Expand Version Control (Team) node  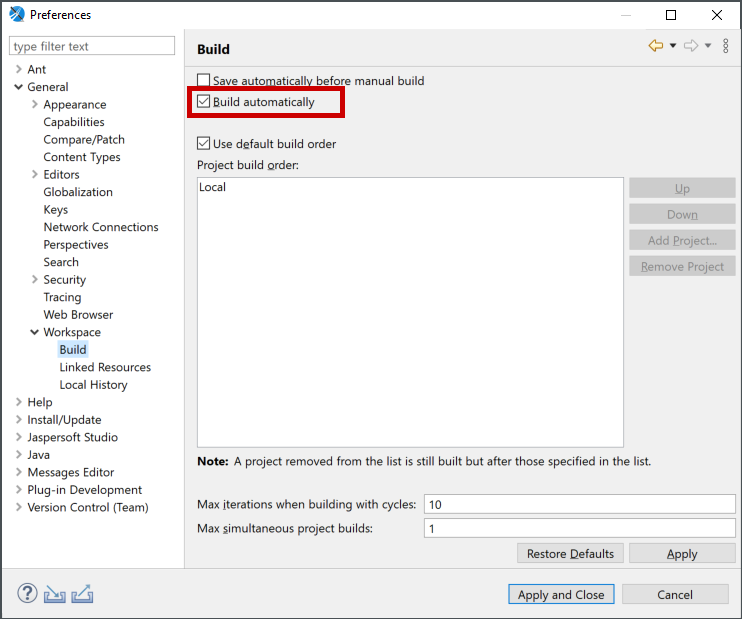pyautogui.click(x=18, y=507)
